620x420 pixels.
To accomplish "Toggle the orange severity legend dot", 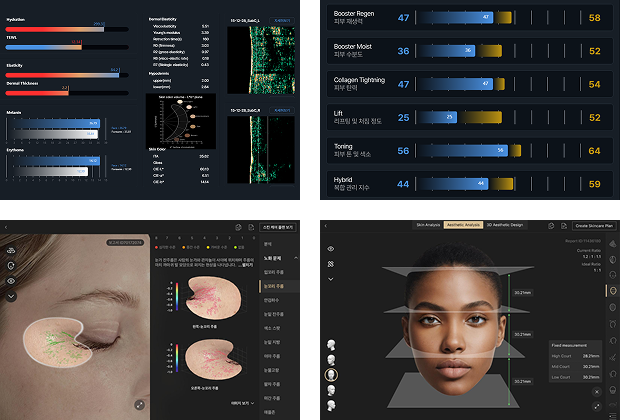I will (183, 247).
